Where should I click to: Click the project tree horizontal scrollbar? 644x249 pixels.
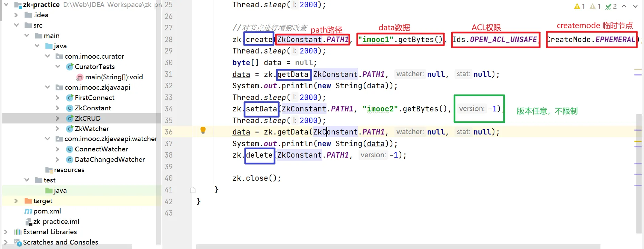(67, 247)
